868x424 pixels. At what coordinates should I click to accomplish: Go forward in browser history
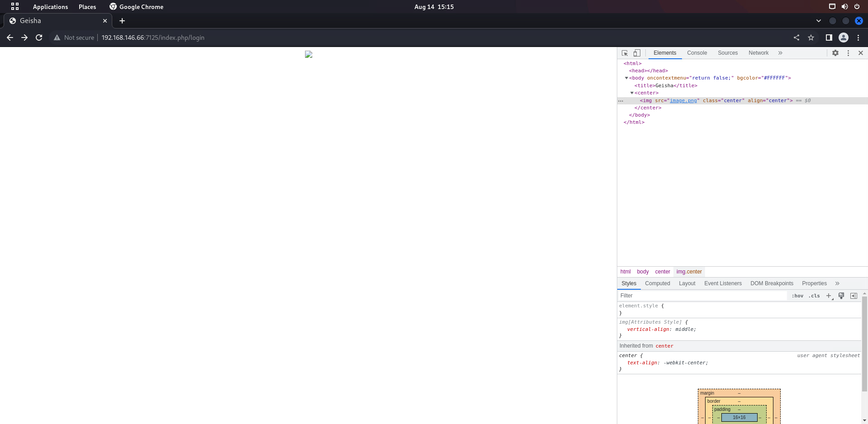(24, 38)
